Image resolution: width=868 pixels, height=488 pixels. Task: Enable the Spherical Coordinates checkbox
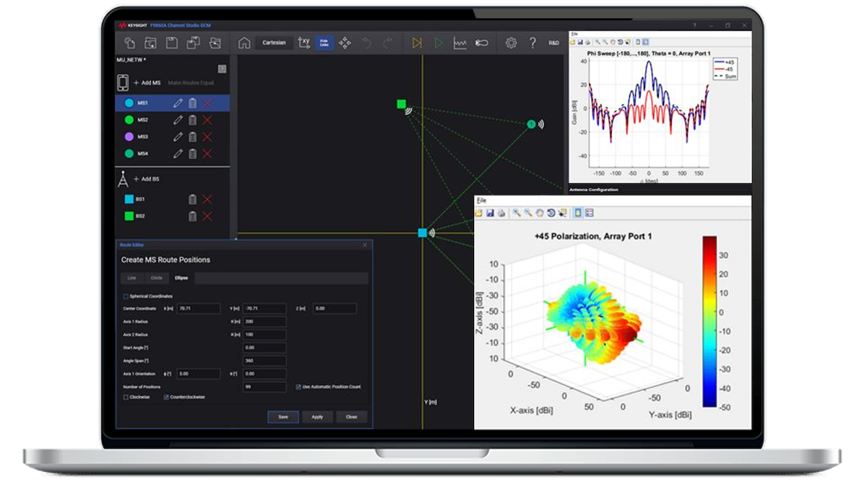126,296
